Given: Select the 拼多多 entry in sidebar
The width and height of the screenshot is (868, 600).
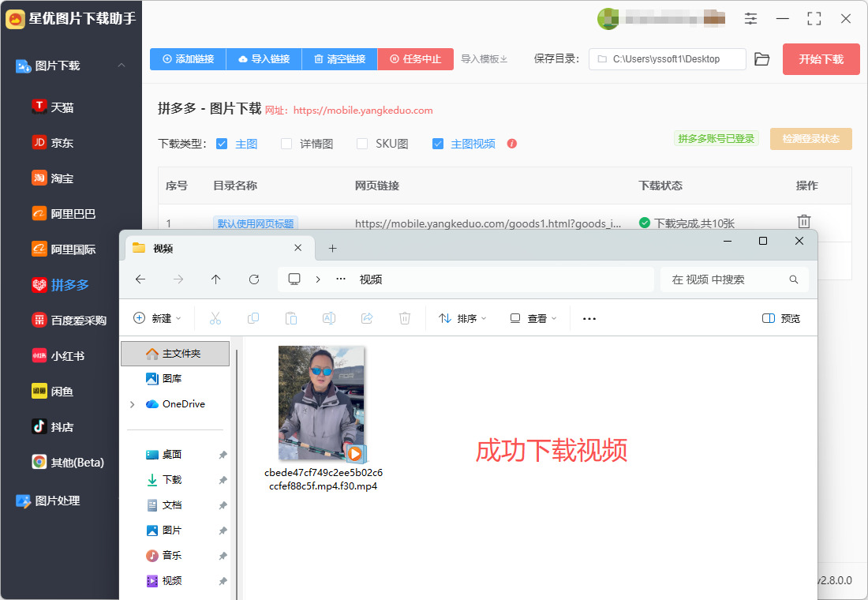Looking at the screenshot, I should [60, 285].
